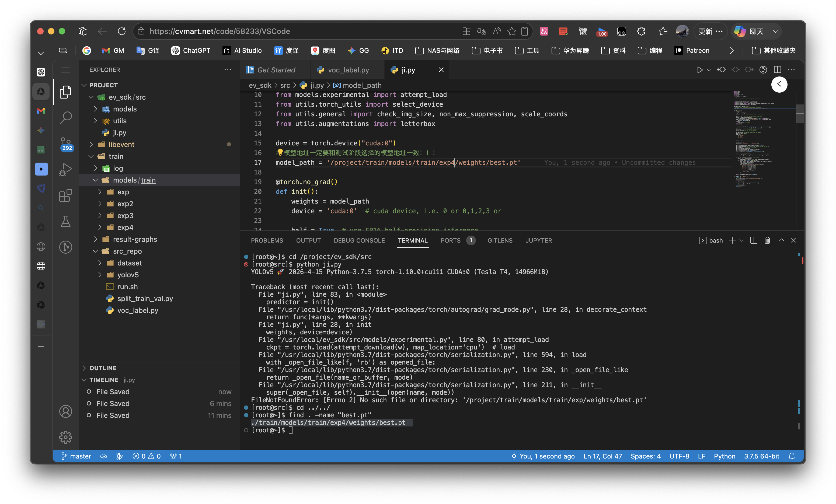
Task: Expand the OUTLINE section
Action: 102,368
